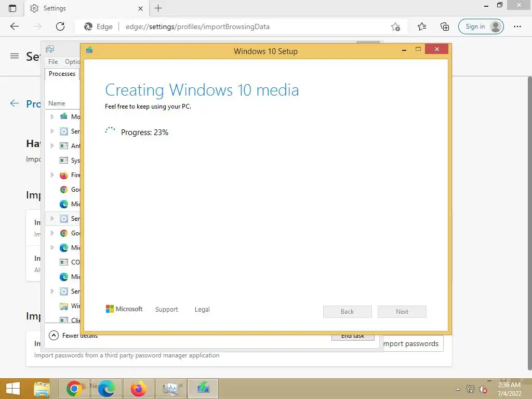Open Edge tab actions menu icon
The height and width of the screenshot is (399, 532).
pyautogui.click(x=12, y=8)
